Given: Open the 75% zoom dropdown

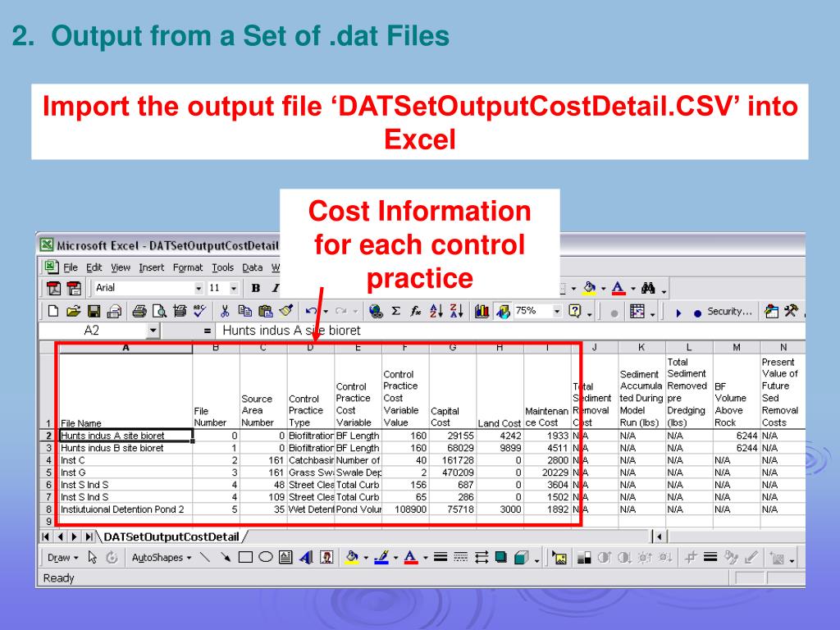Looking at the screenshot, I should coord(557,311).
